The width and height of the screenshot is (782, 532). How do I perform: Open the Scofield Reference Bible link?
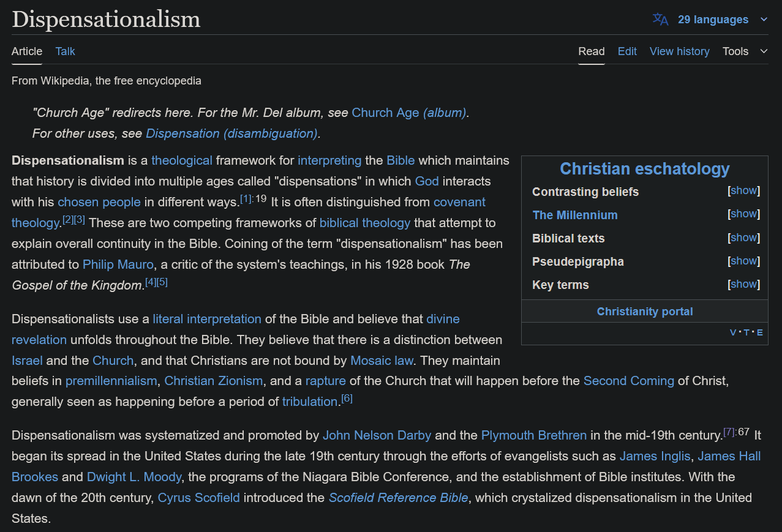(x=399, y=498)
